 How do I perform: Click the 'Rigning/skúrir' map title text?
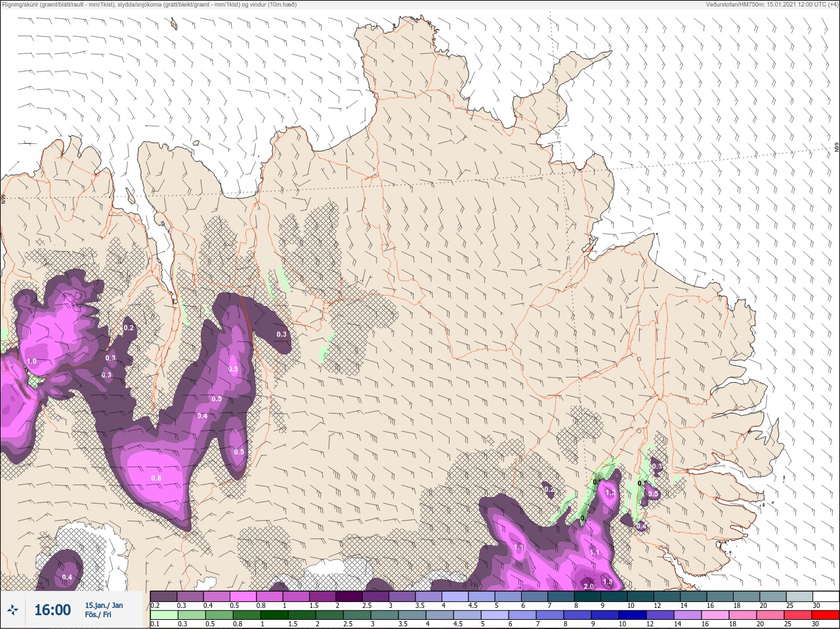tap(150, 5)
